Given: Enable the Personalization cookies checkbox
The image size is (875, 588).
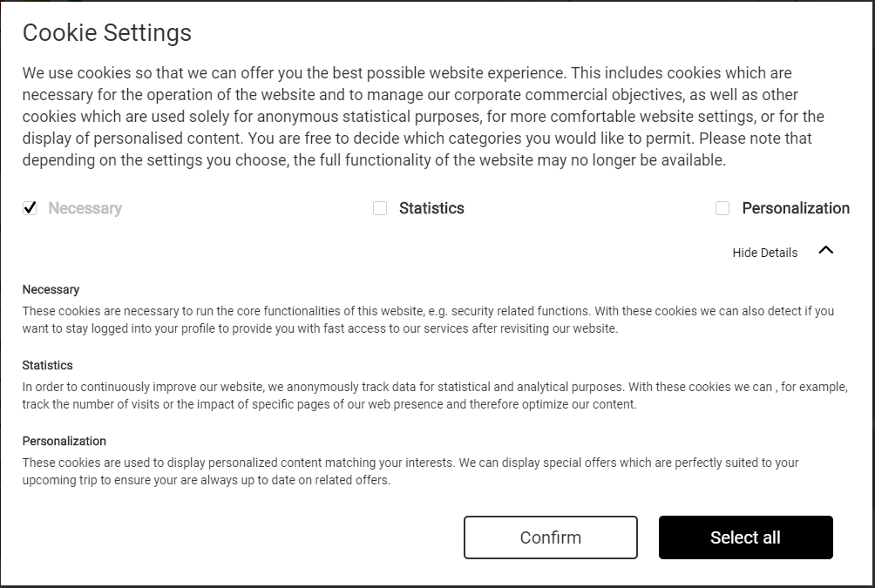Looking at the screenshot, I should coord(722,208).
